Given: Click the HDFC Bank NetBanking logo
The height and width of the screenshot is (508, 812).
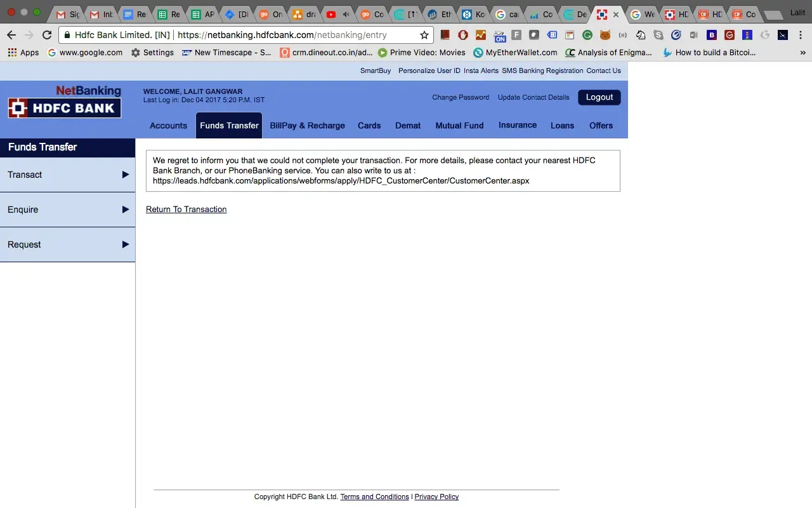Looking at the screenshot, I should pos(65,102).
